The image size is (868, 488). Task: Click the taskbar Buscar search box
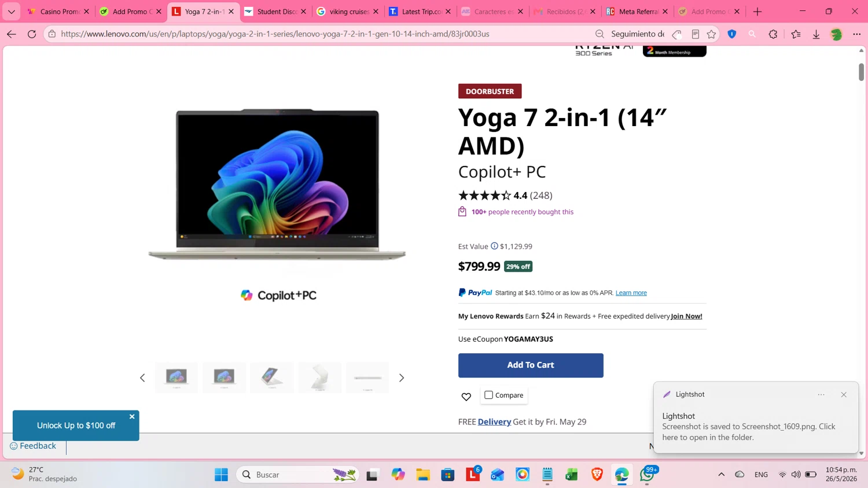297,475
